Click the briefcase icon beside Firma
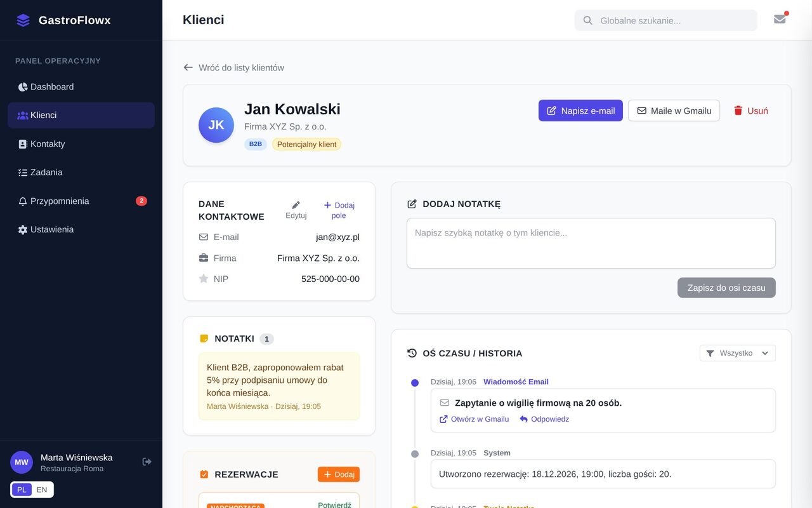The image size is (812, 508). pyautogui.click(x=204, y=258)
